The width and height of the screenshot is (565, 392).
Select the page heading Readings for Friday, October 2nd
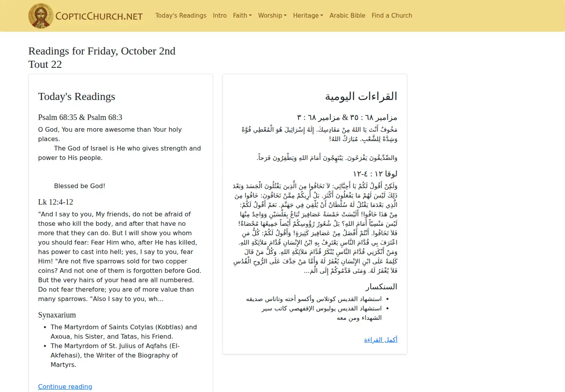click(102, 51)
